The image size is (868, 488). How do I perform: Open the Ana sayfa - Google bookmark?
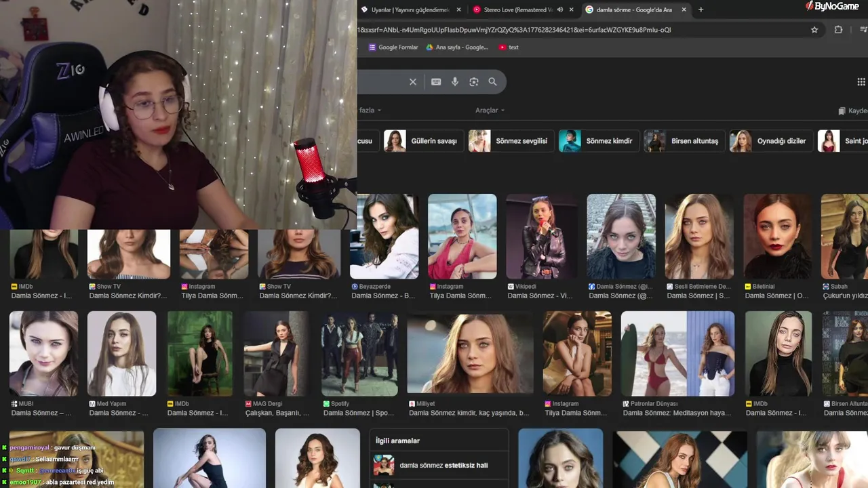[457, 47]
